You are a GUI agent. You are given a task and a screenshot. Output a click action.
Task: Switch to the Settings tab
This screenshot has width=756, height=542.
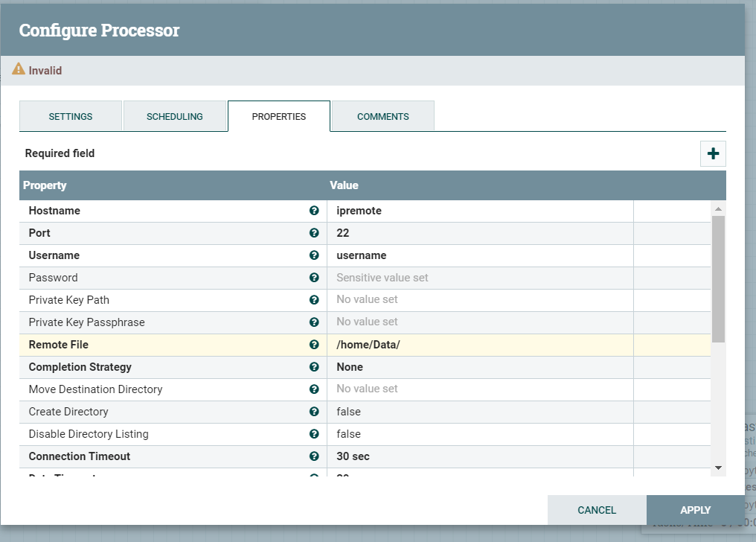[71, 116]
